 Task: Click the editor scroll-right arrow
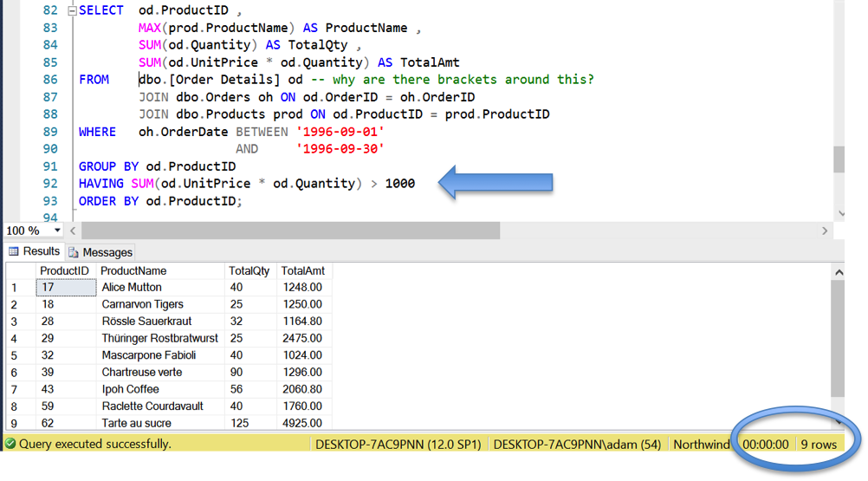click(x=825, y=231)
